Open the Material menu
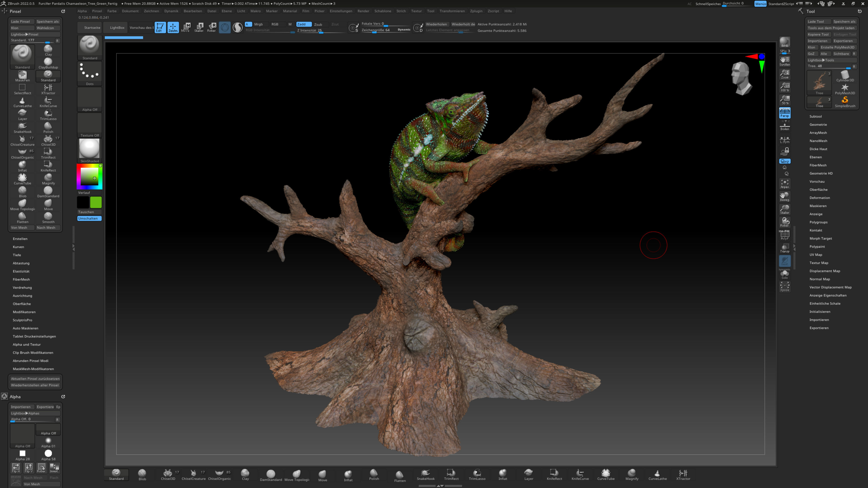This screenshot has height=488, width=868. (290, 11)
